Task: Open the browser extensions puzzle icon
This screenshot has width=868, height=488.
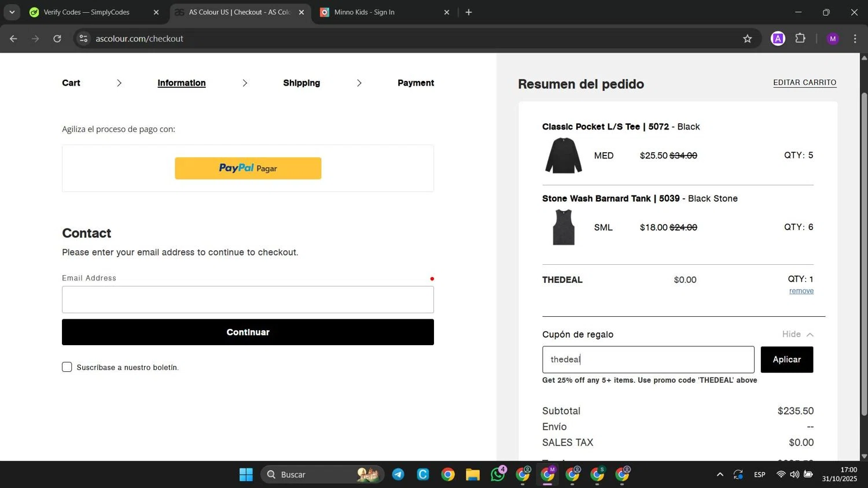Action: [800, 39]
